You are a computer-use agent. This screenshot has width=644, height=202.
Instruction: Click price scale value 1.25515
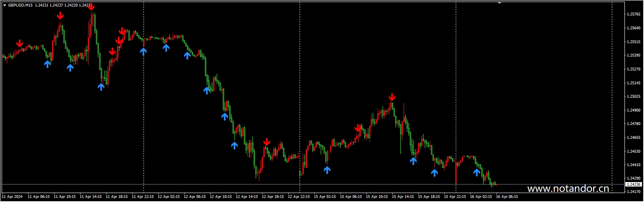[633, 42]
